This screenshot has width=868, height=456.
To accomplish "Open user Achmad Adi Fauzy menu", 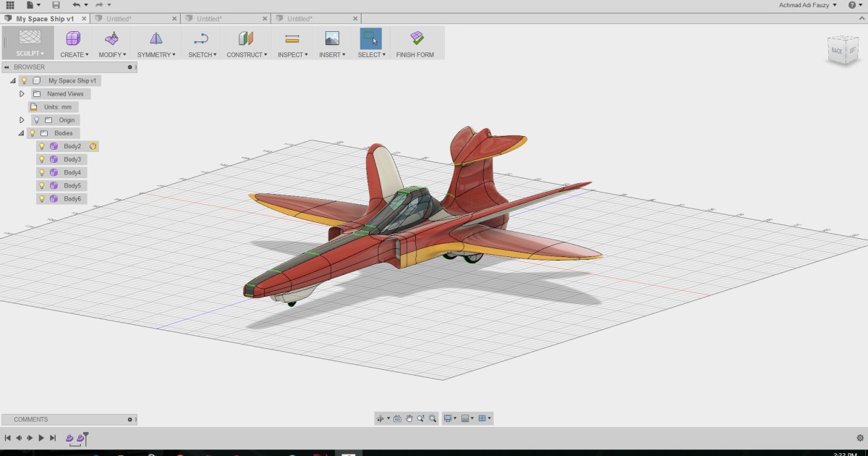I will [808, 5].
